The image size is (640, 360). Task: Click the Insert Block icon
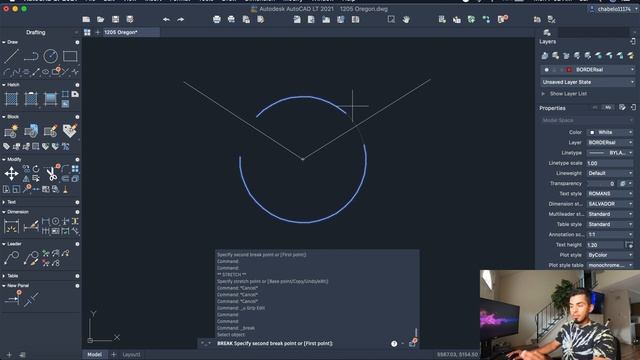pos(31,131)
